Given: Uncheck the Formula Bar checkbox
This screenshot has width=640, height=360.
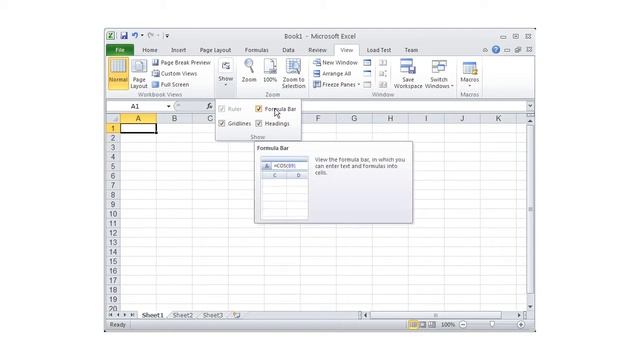Looking at the screenshot, I should coord(258,109).
